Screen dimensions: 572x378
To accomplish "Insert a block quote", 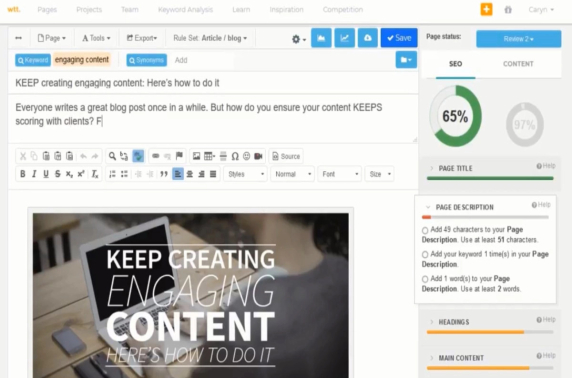I will pos(164,174).
